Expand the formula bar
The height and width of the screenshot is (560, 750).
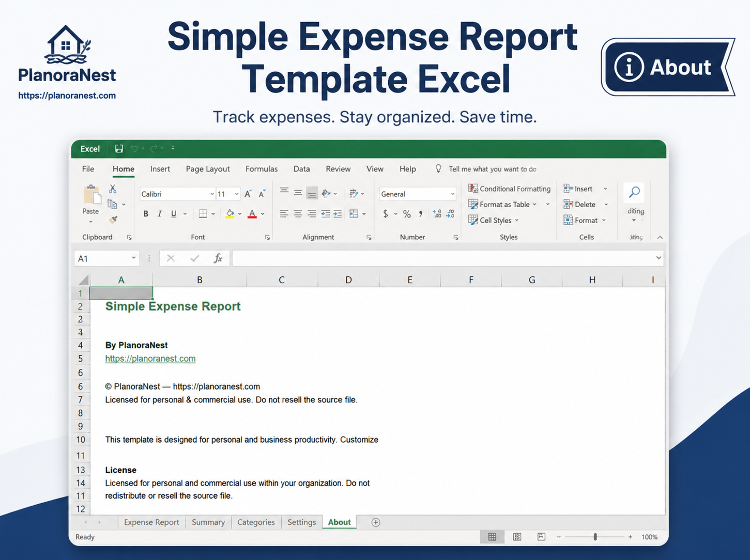click(x=659, y=258)
